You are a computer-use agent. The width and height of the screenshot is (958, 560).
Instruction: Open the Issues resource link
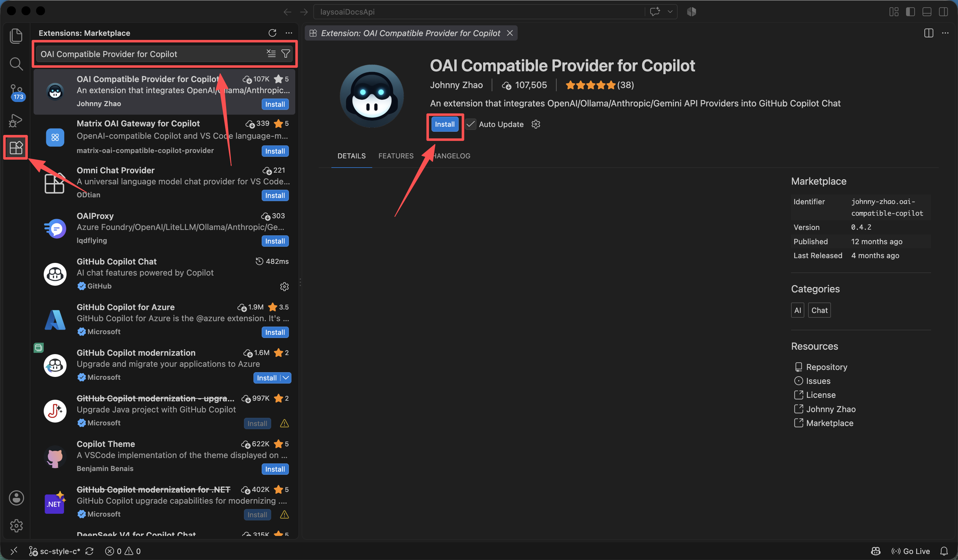(x=812, y=381)
